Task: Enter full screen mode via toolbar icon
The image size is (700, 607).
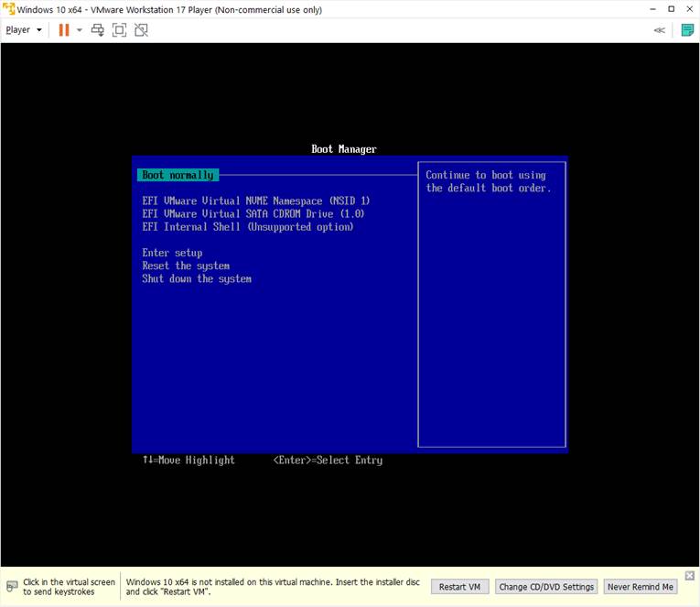Action: (x=119, y=30)
